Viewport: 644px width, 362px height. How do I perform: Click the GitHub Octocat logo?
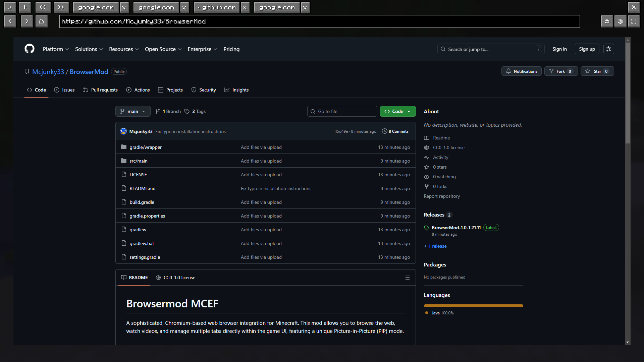point(30,49)
